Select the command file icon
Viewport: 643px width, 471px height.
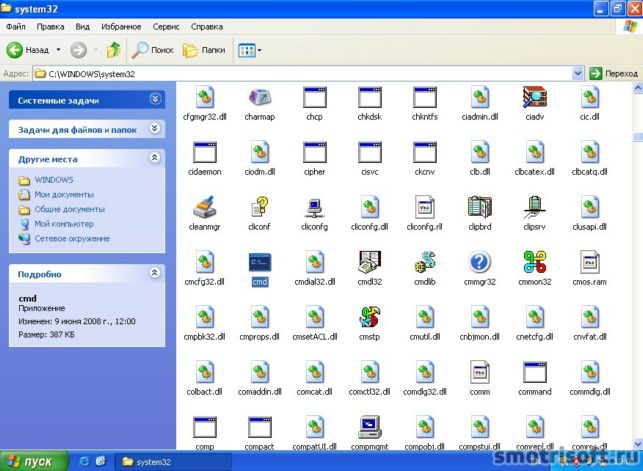tap(535, 372)
